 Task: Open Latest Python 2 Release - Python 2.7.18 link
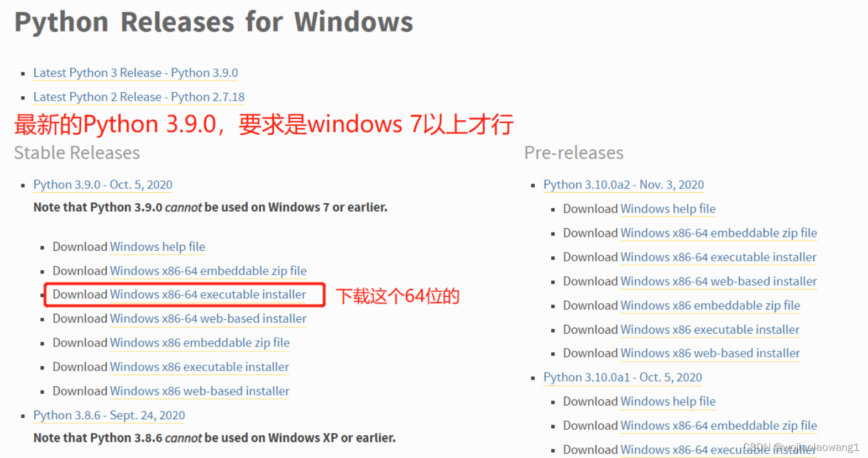pyautogui.click(x=139, y=97)
